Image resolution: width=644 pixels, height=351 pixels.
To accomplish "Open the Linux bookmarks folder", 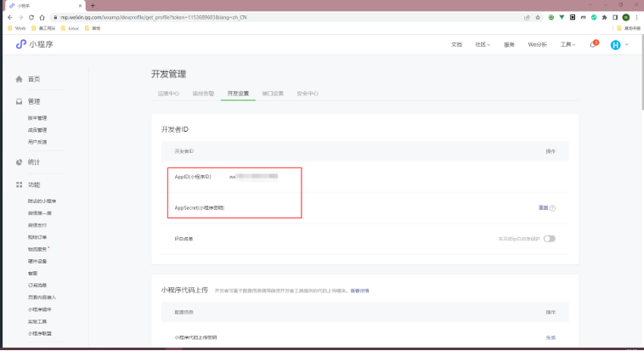I will click(x=70, y=28).
